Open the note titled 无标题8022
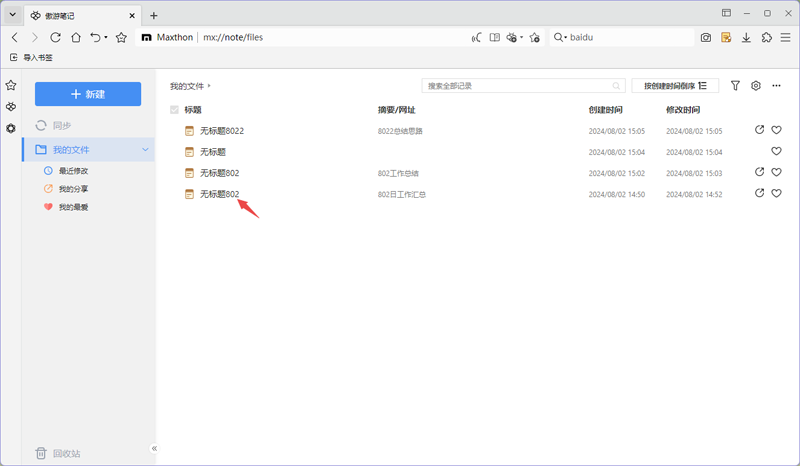 point(221,131)
